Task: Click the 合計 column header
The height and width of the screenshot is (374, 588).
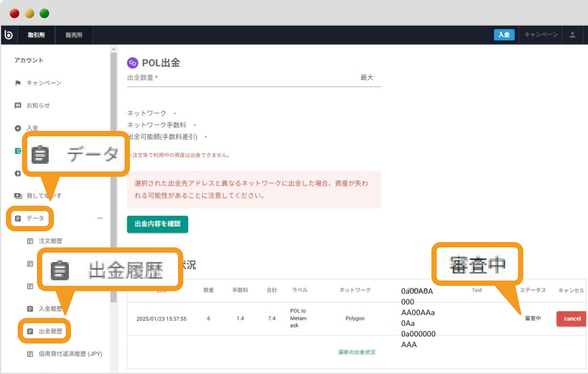Action: coord(272,290)
